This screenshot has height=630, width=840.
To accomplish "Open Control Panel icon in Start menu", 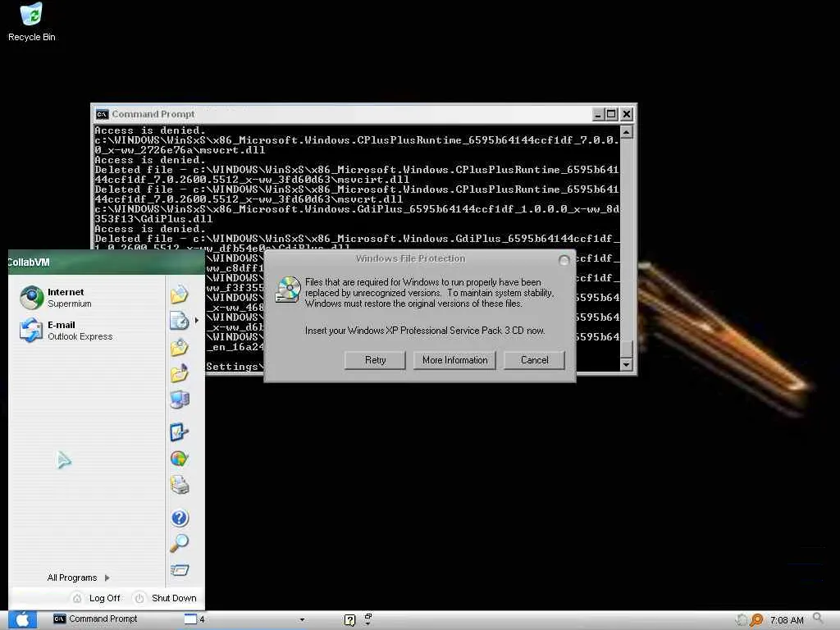I will coord(179,431).
